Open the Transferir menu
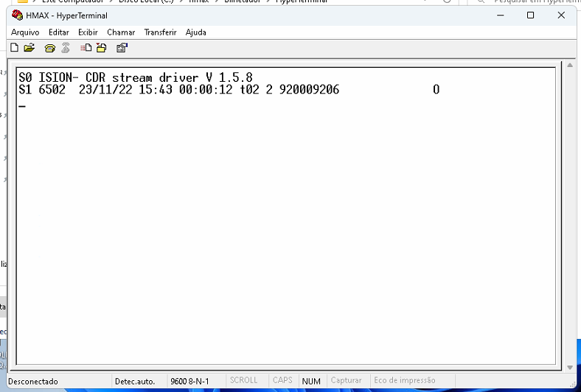The width and height of the screenshot is (581, 392). pos(160,32)
